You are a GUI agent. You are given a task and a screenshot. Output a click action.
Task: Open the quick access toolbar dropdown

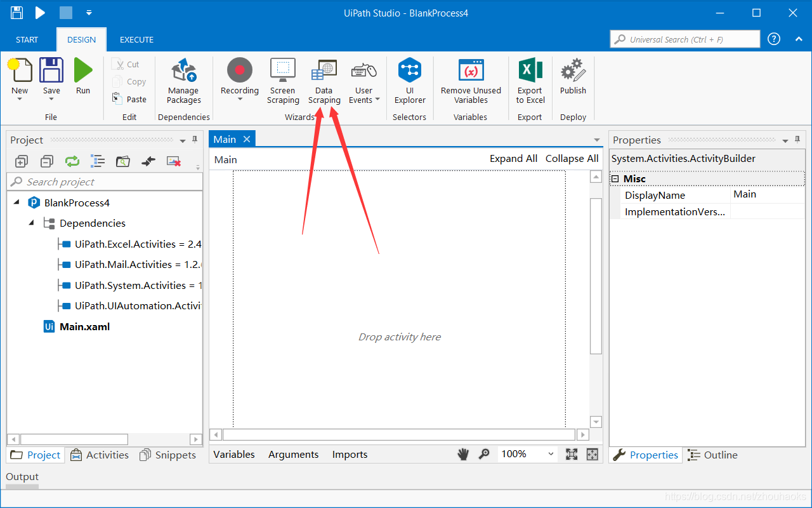(x=89, y=13)
